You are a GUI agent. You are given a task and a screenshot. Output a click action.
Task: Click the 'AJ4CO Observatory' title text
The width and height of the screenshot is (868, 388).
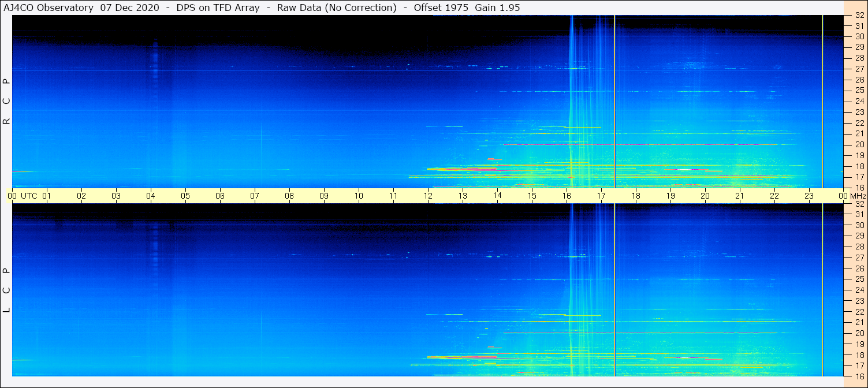[48, 8]
